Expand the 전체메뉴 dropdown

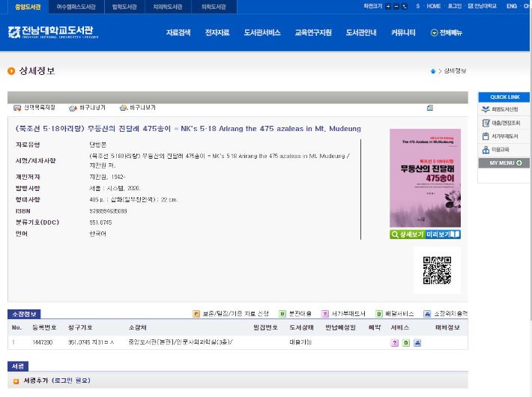446,33
